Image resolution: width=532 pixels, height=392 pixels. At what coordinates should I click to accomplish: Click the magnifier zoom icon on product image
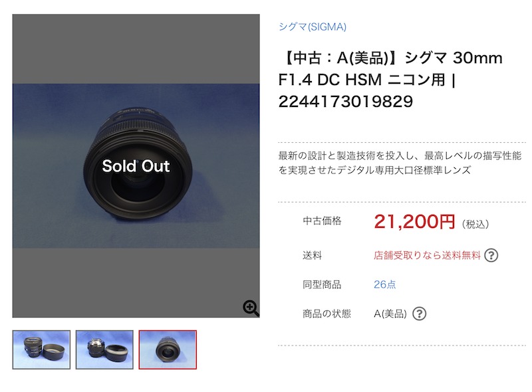pyautogui.click(x=251, y=308)
